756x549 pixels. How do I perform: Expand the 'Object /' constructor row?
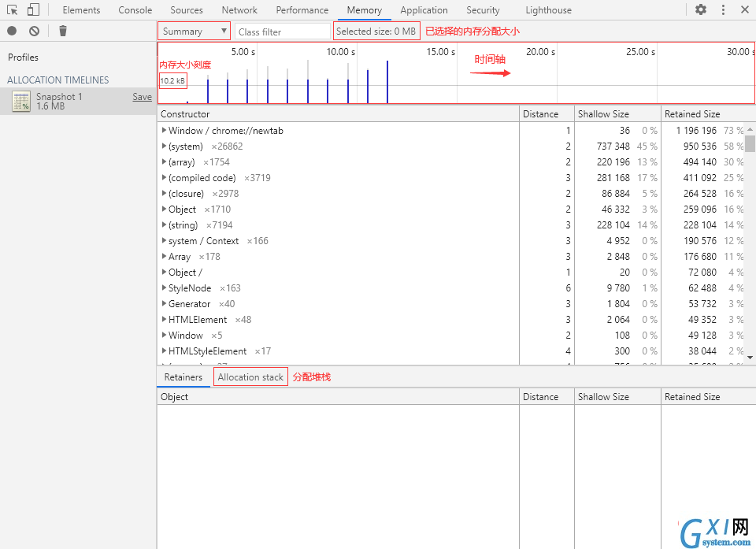[x=164, y=272]
